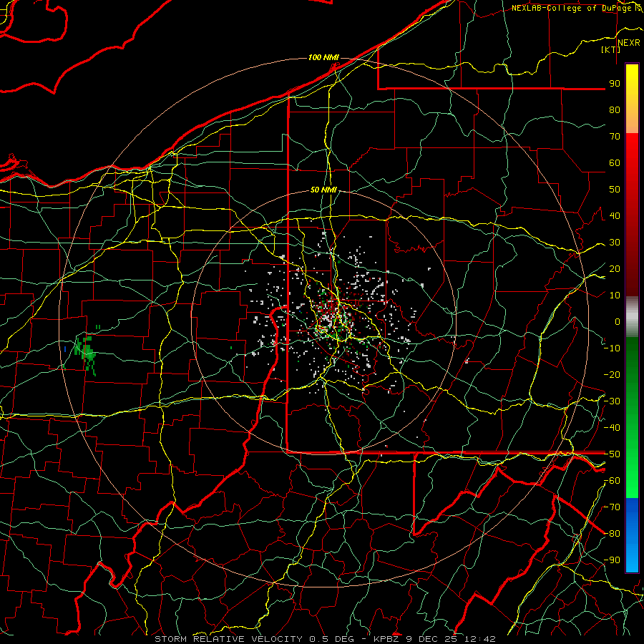Click the 90 value on the velocity scale
Image resolution: width=644 pixels, height=644 pixels.
(615, 84)
